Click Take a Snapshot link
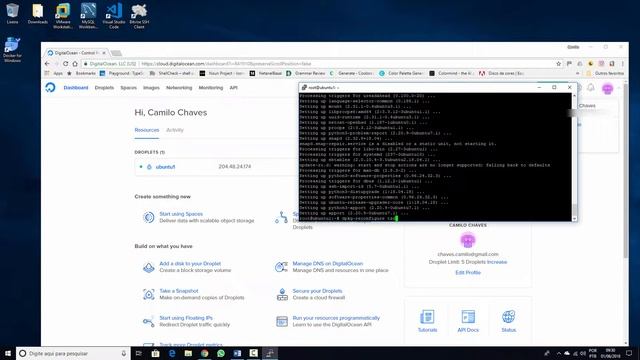640x360 pixels. 179,291
